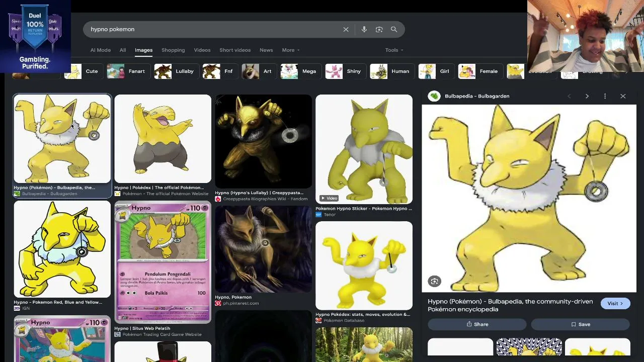Viewport: 644px width, 362px height.
Task: Share the previewed Hypno image
Action: click(477, 324)
